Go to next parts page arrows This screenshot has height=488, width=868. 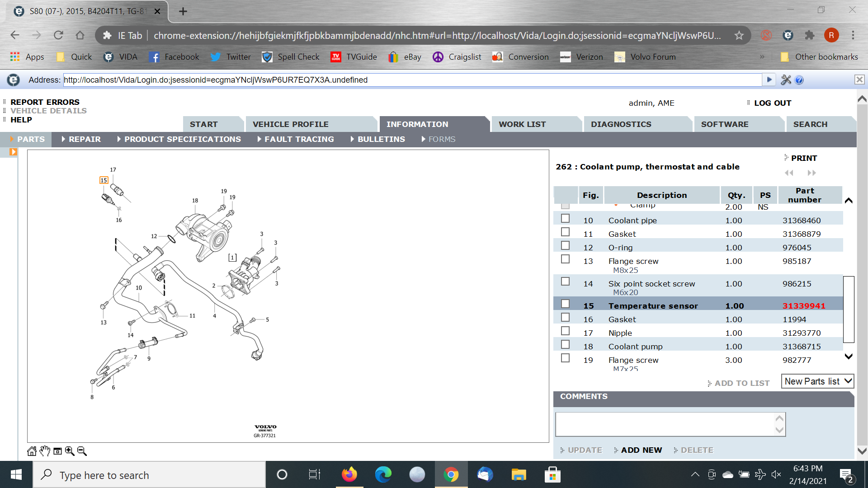coord(812,173)
